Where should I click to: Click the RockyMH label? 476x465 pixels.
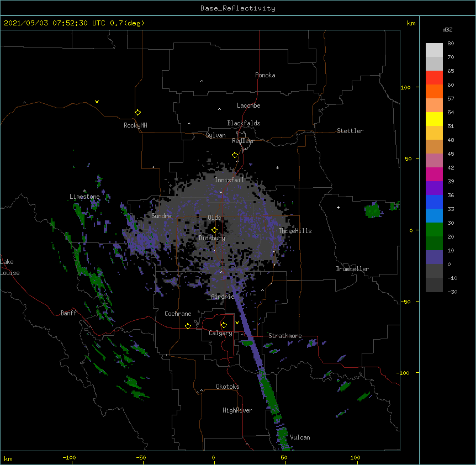135,125
